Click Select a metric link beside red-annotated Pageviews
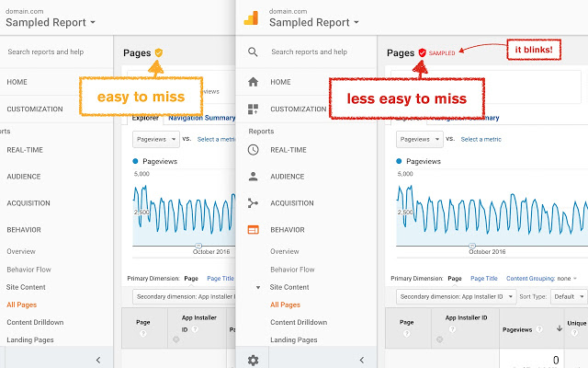588x368 pixels. coord(481,139)
